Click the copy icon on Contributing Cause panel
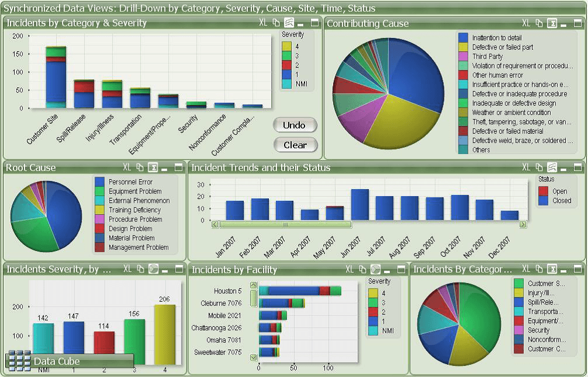Screen dimensions: 588x377 [x=539, y=23]
